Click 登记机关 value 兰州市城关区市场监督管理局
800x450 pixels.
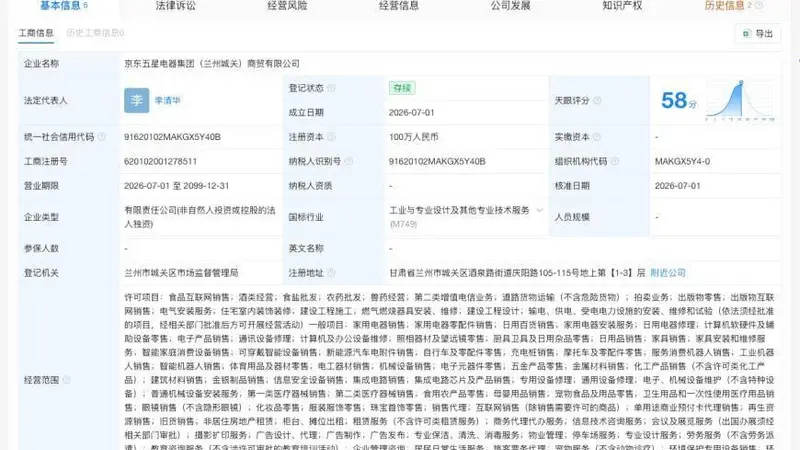(x=181, y=273)
